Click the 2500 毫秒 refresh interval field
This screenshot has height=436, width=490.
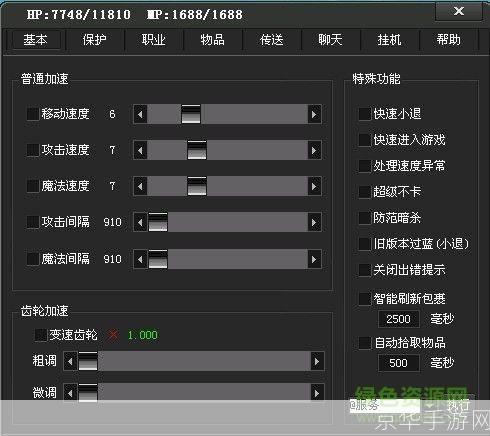coord(399,319)
